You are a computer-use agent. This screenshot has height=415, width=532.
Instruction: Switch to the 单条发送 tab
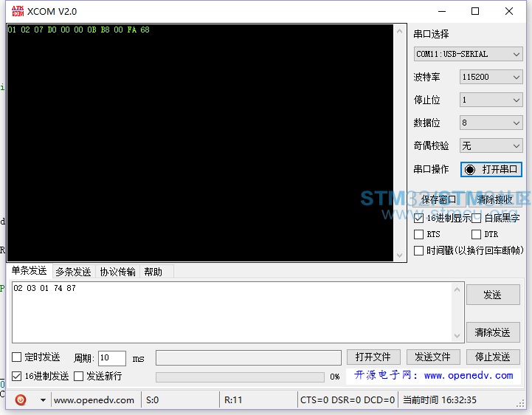point(30,271)
